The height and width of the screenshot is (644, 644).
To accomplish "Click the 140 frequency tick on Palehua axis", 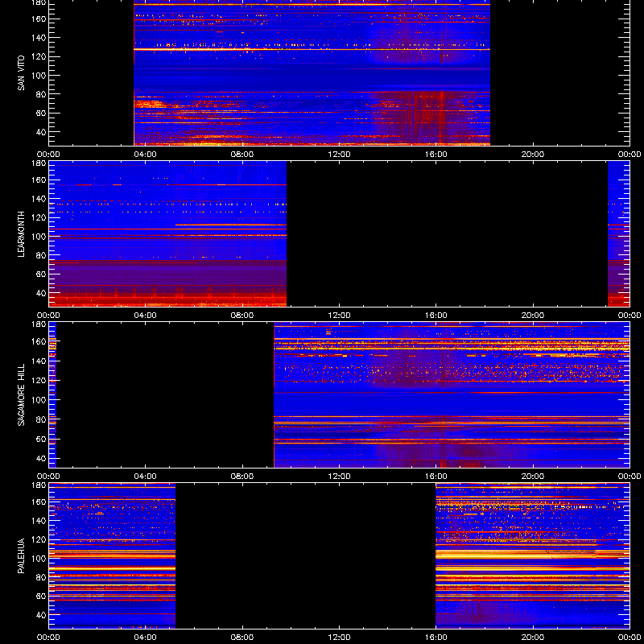I will [x=39, y=521].
